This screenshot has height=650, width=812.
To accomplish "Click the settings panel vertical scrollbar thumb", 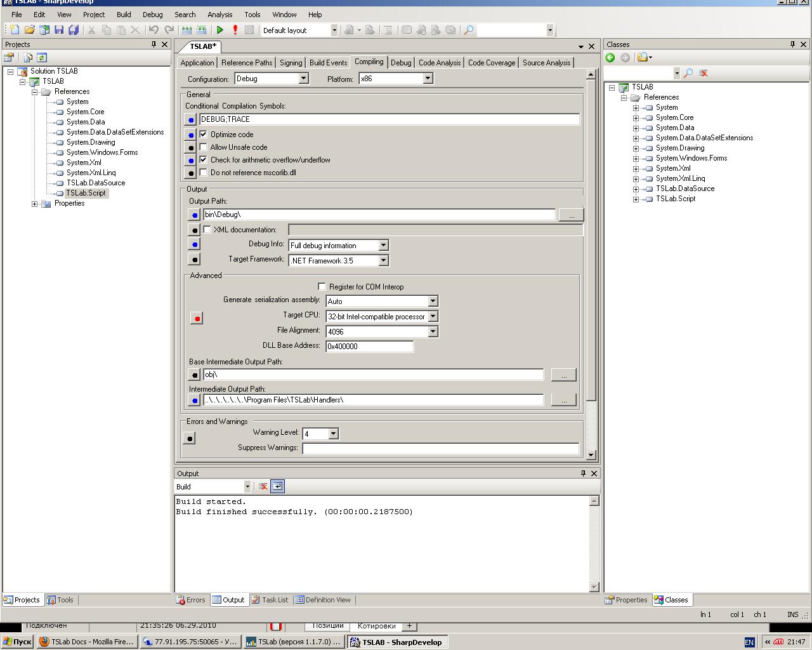I will click(x=591, y=241).
